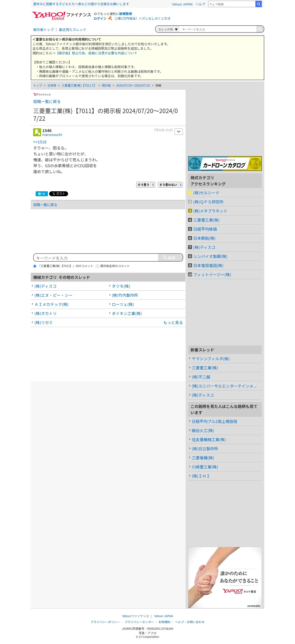Click the 2024/07/20〜2024/07/22 breadcrumb
The height and width of the screenshot is (644, 295).
133,86
